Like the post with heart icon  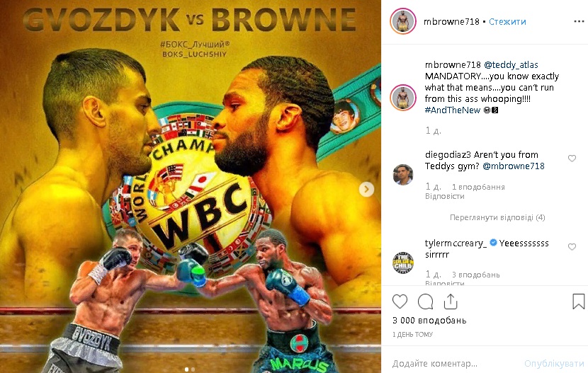pos(400,302)
